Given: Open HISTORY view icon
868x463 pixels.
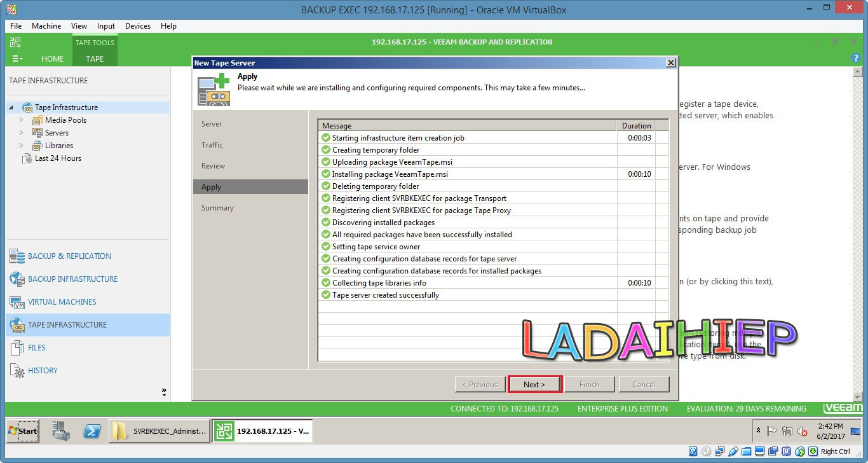Looking at the screenshot, I should (17, 371).
